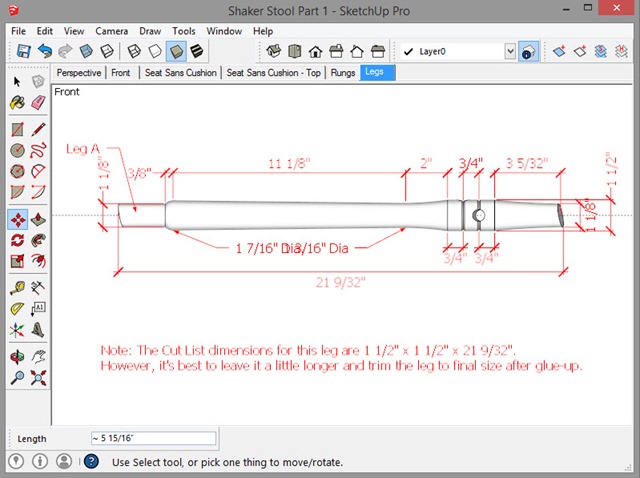Choose the Rotate tool
The image size is (640, 478).
click(x=17, y=240)
